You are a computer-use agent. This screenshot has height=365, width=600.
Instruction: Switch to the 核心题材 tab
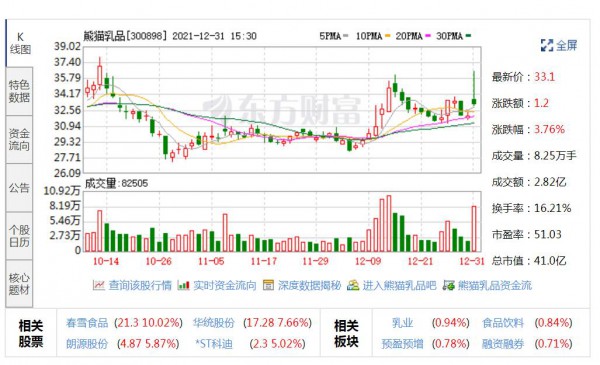pyautogui.click(x=19, y=284)
